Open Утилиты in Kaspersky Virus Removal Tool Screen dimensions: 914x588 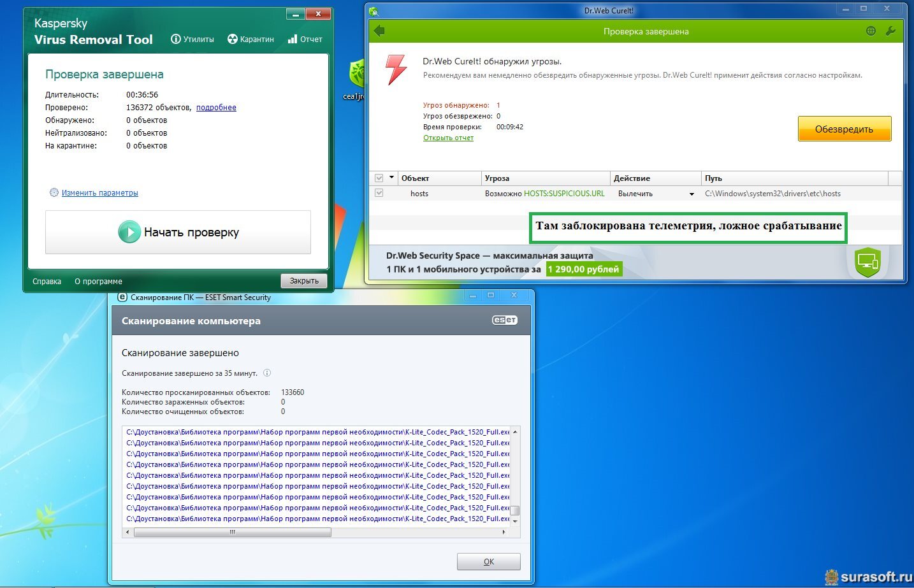click(192, 39)
